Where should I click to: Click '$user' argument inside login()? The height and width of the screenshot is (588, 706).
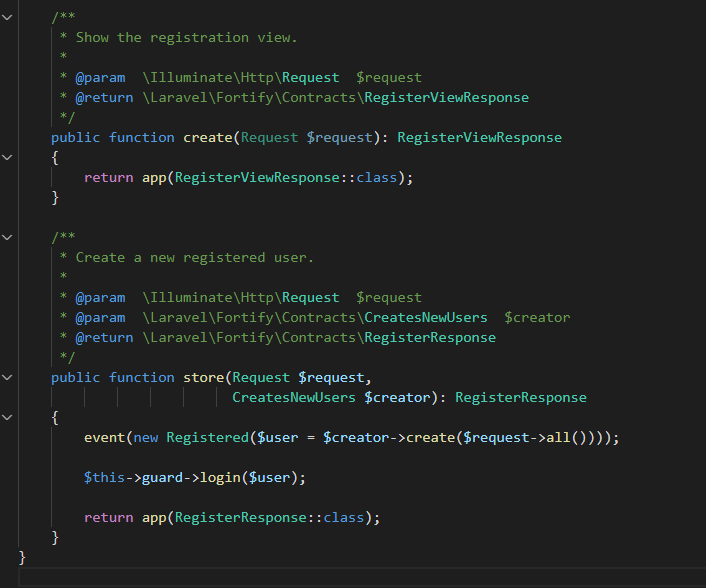pyautogui.click(x=269, y=477)
